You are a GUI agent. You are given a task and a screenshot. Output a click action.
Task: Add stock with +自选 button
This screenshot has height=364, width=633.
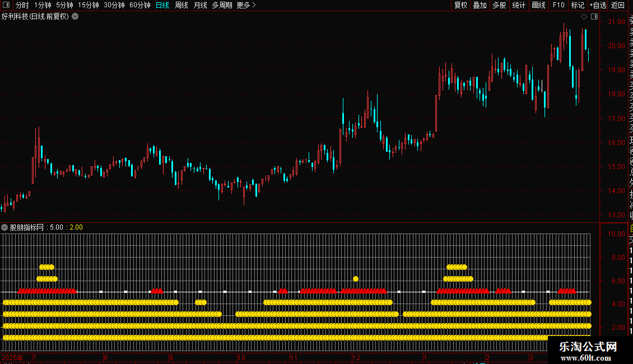pyautogui.click(x=598, y=5)
